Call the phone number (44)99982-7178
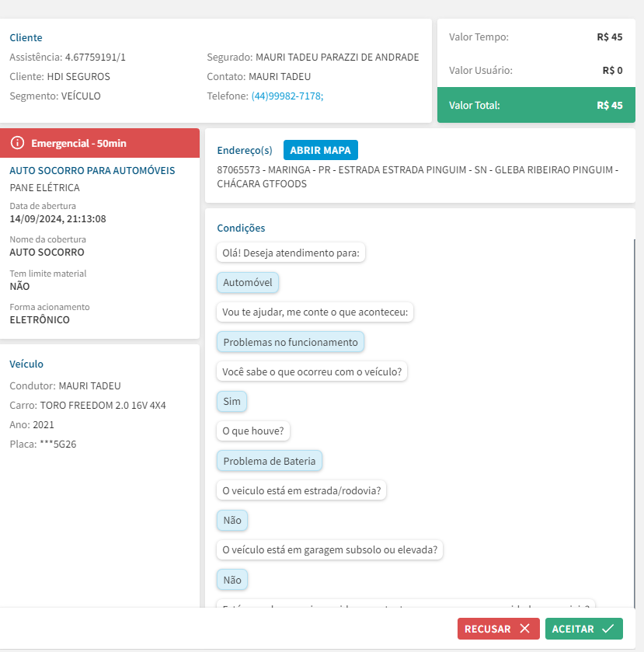The height and width of the screenshot is (652, 644). [x=287, y=96]
